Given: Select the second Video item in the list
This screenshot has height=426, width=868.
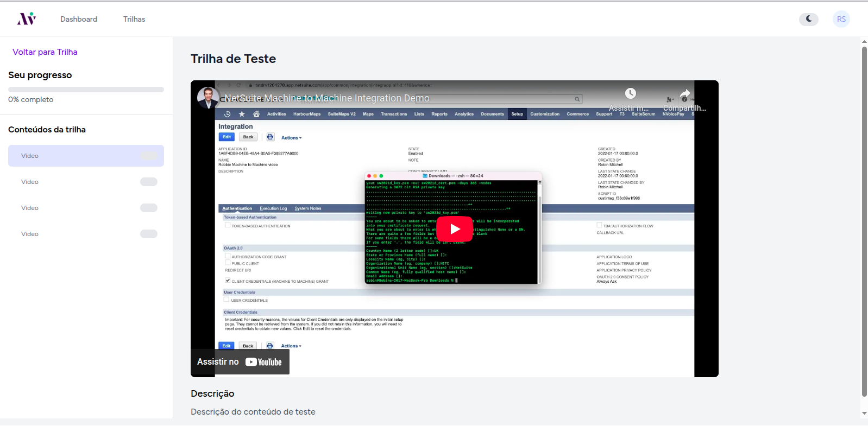Looking at the screenshot, I should 86,182.
